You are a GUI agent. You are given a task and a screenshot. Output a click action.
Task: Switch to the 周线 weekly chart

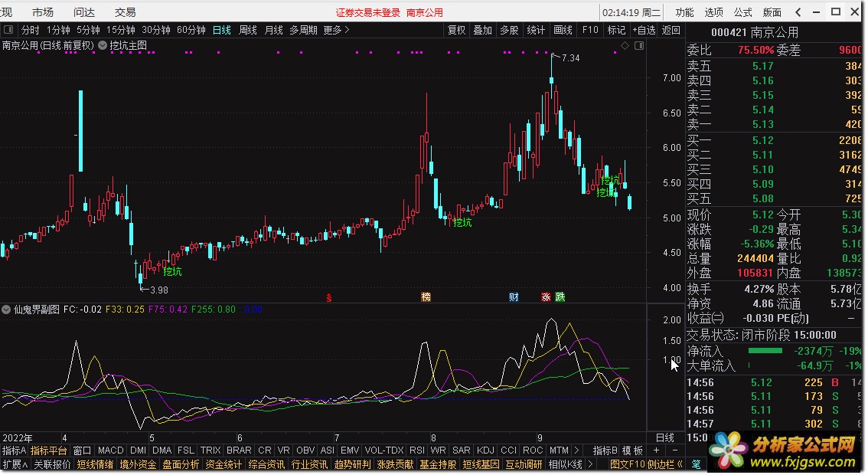pyautogui.click(x=248, y=30)
